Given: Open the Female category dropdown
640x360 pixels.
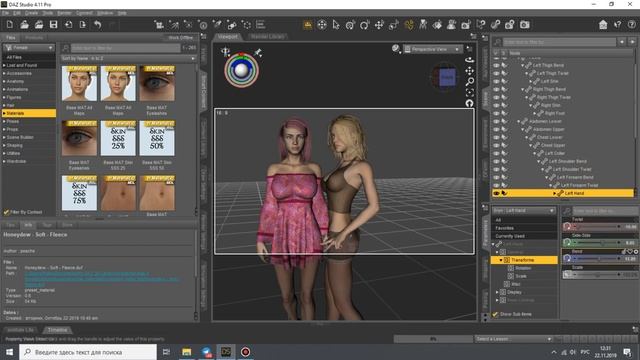Looking at the screenshot, I should [x=29, y=48].
